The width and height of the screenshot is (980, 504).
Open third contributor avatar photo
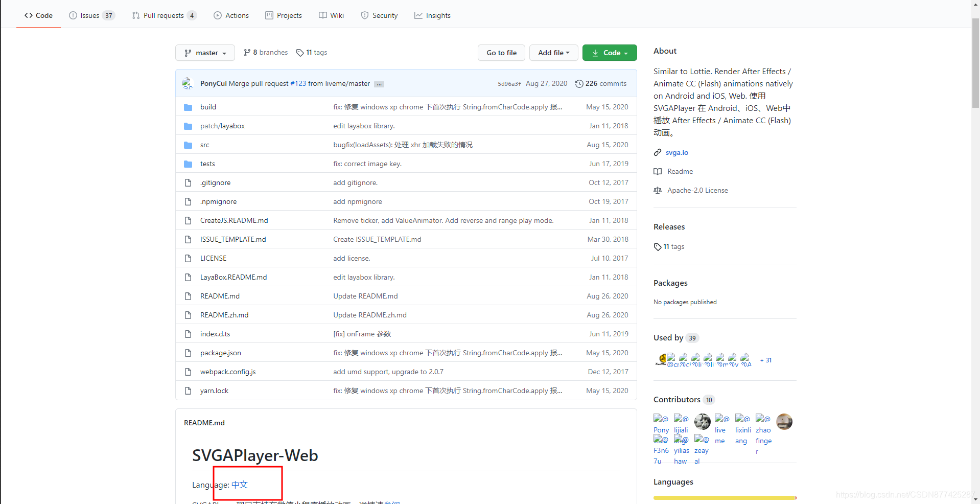coord(702,422)
